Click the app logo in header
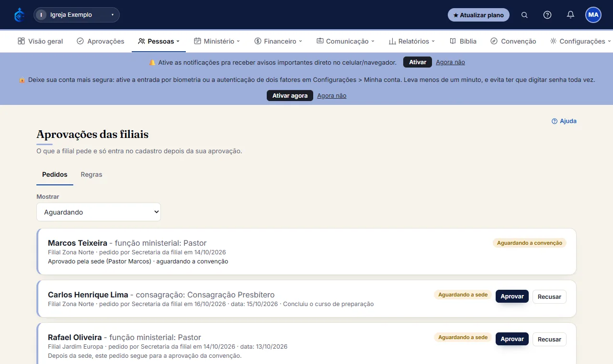 tap(19, 15)
